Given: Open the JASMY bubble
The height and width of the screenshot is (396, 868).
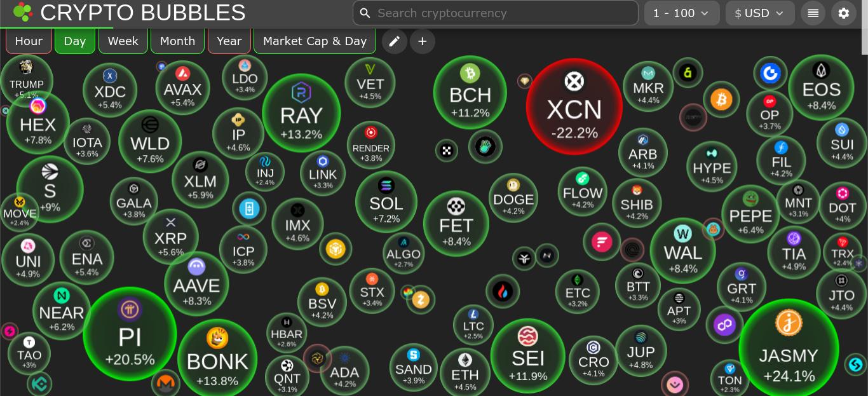Looking at the screenshot, I should tap(789, 348).
